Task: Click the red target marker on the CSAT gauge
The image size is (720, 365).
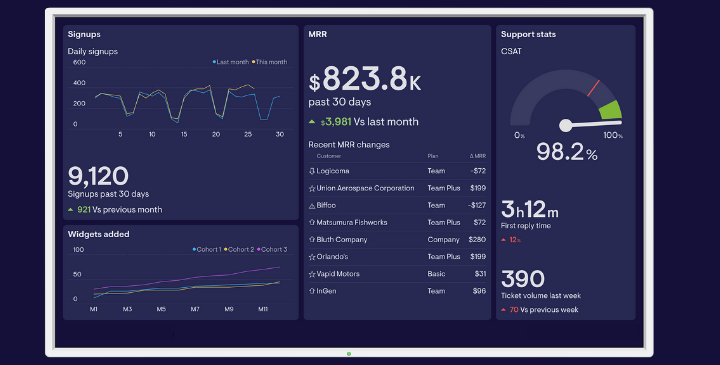Action: (593, 88)
